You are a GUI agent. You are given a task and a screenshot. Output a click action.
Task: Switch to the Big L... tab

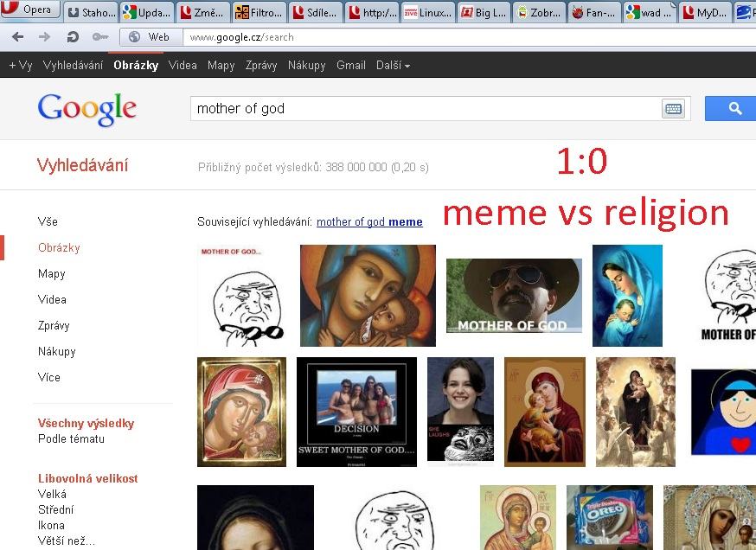pos(484,12)
